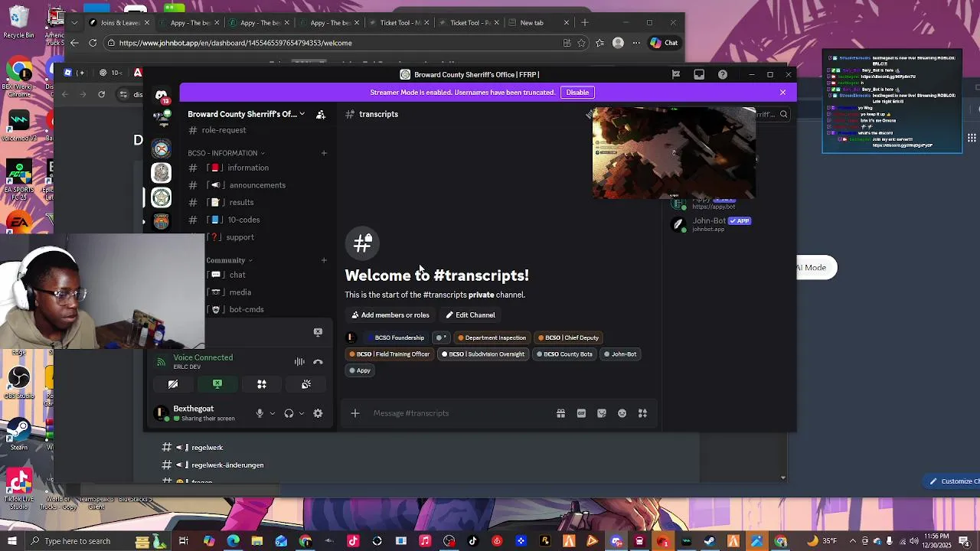Switch to Joins & Leaves browser tab
980x551 pixels.
[x=119, y=23]
